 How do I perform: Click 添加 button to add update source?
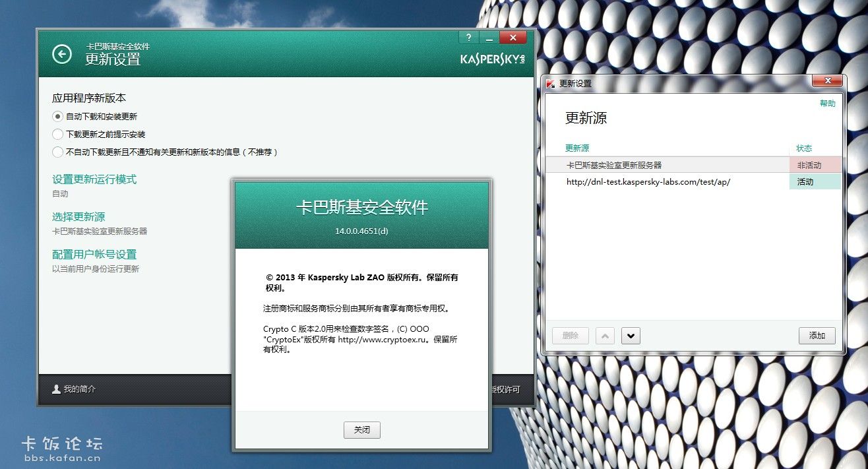pos(817,336)
